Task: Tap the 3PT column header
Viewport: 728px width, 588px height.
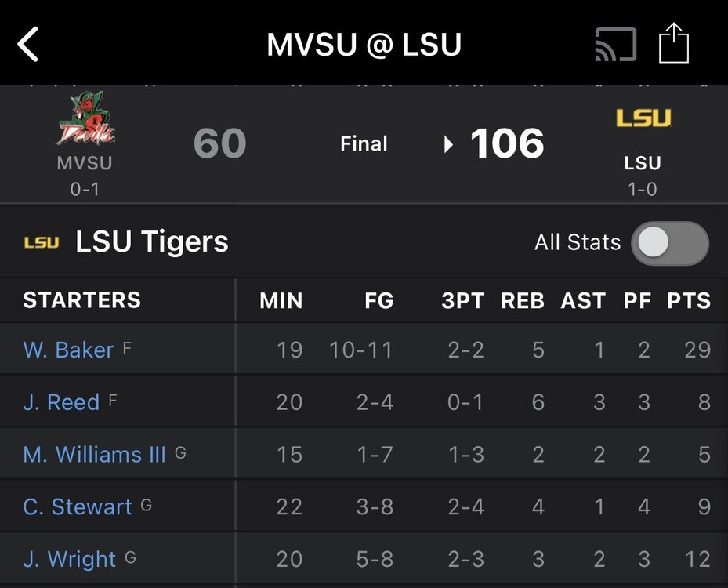Action: tap(462, 301)
